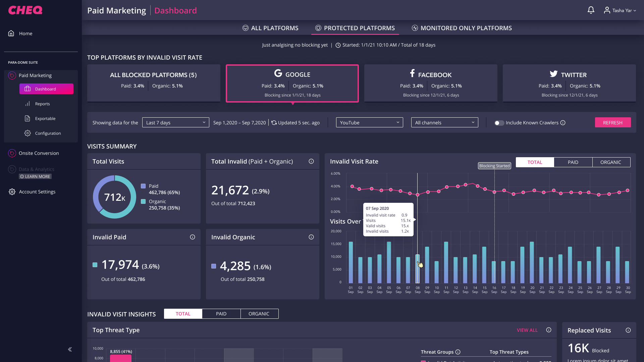Click the Organic legend color swatch

143,201
